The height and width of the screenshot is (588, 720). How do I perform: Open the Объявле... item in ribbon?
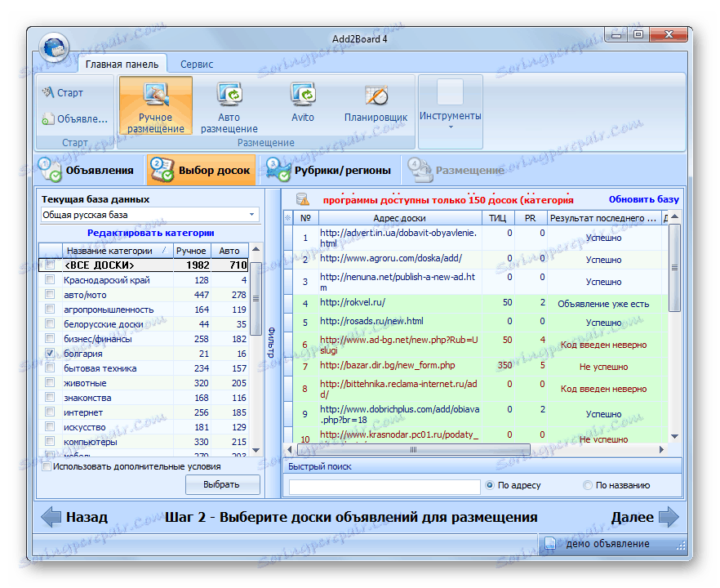coord(74,119)
